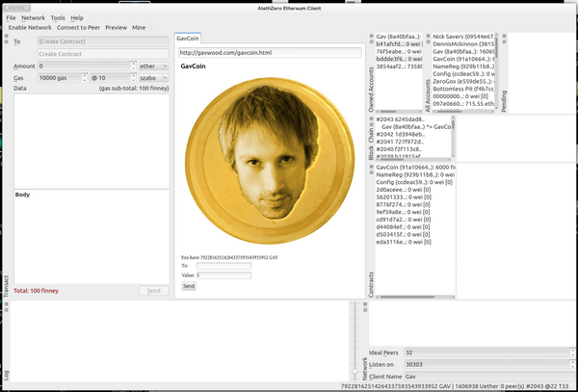Close the Owned Accounts panel

[371, 36]
